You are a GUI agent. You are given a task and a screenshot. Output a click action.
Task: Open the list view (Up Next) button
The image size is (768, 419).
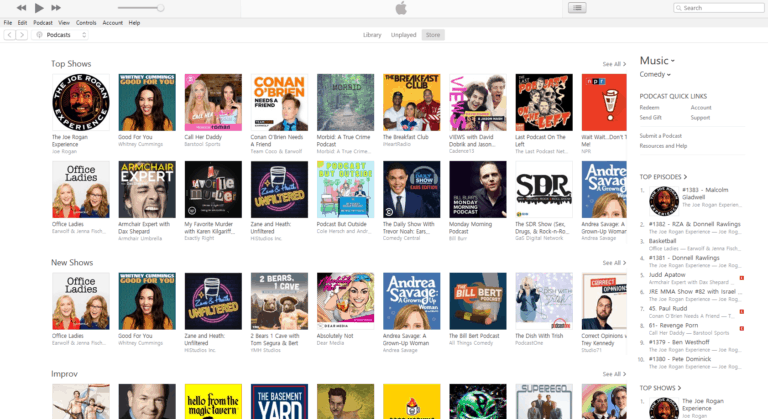[577, 8]
